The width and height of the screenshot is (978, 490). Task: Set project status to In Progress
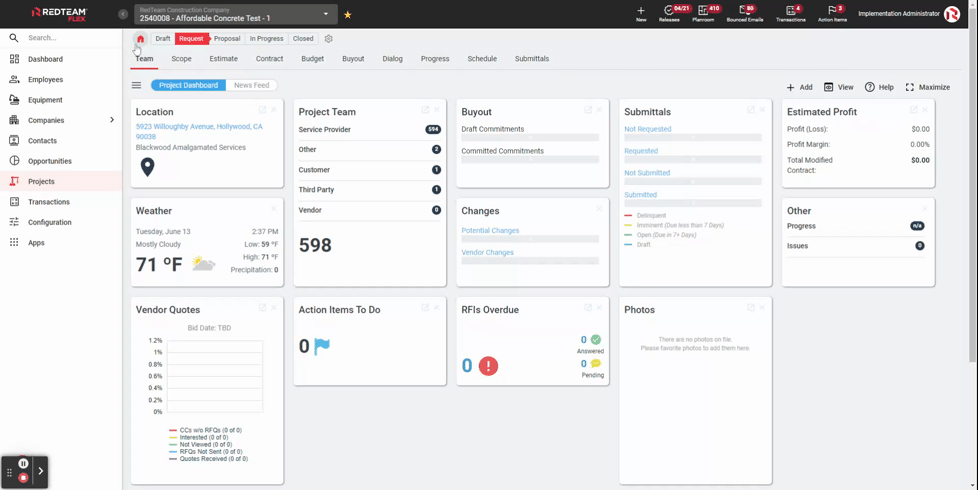[x=266, y=39]
